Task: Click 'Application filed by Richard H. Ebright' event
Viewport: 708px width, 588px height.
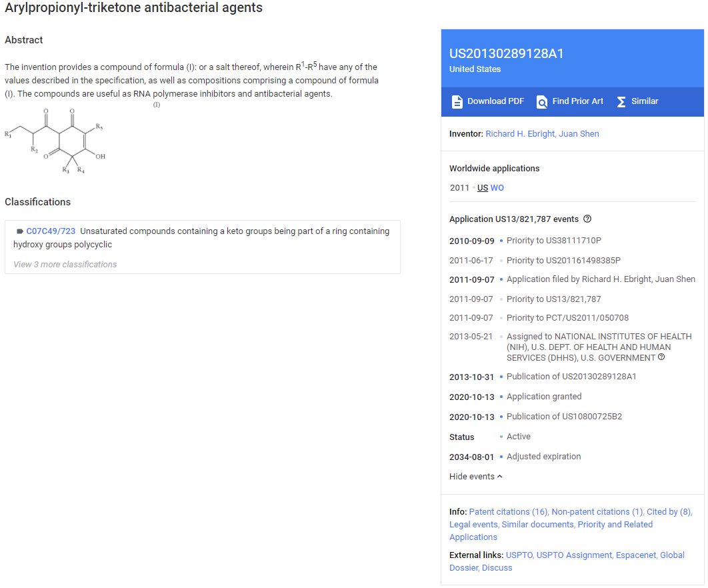Action: tap(601, 279)
